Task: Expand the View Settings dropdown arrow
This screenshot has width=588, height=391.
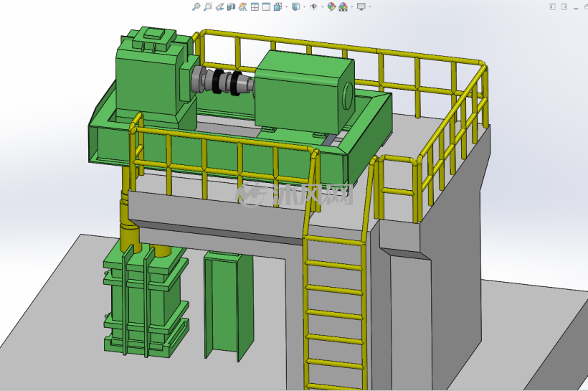Action: tap(370, 6)
